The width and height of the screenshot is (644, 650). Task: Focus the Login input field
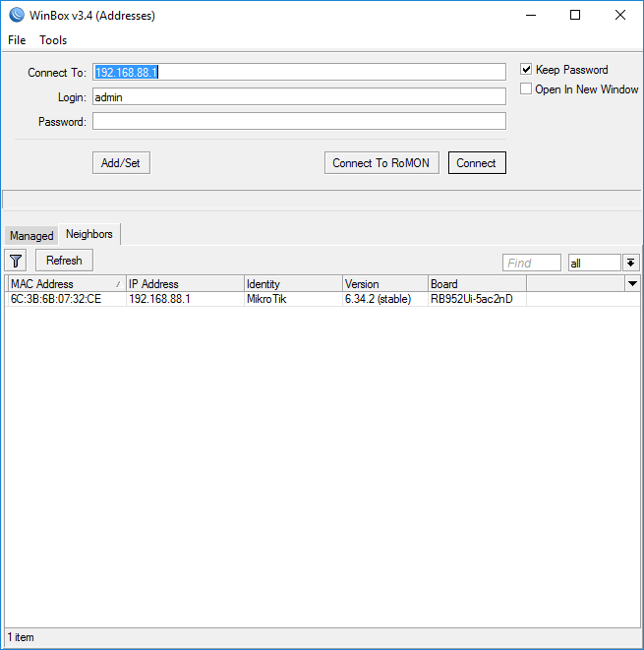[x=299, y=97]
